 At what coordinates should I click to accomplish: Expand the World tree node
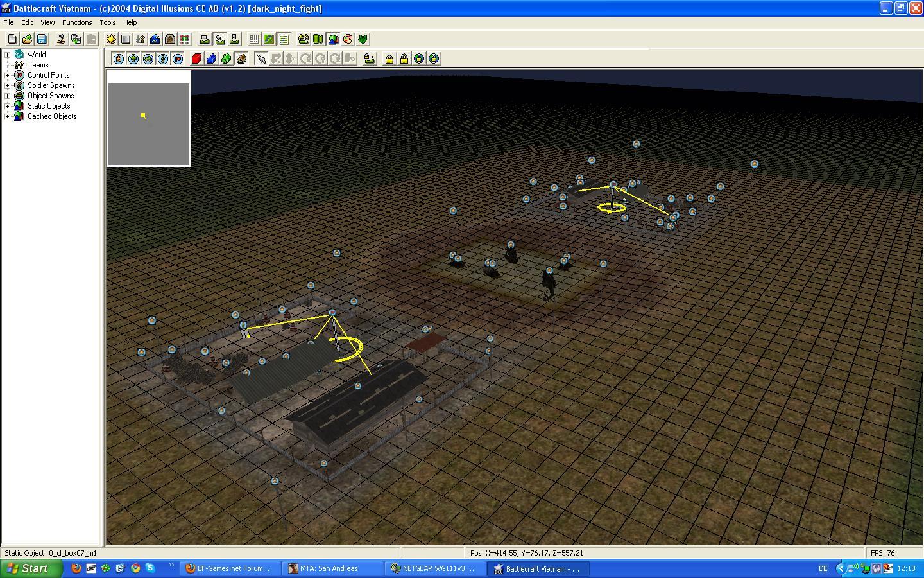point(8,55)
